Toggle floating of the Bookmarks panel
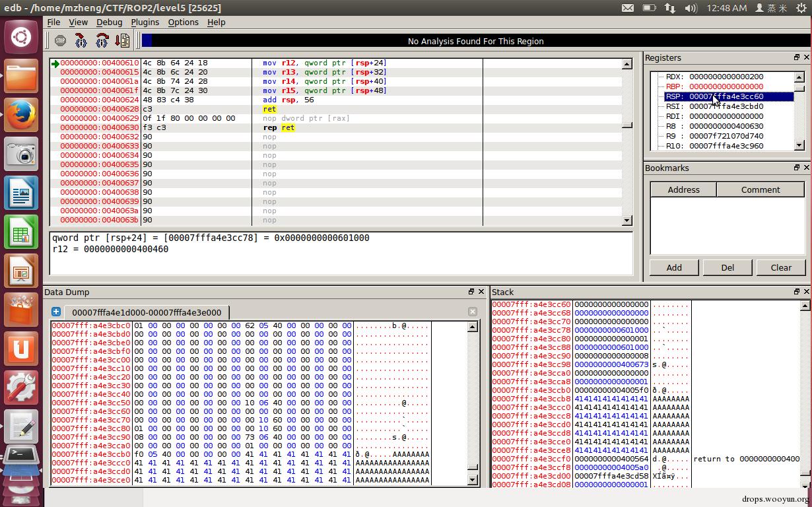Image resolution: width=812 pixels, height=507 pixels. 796,168
